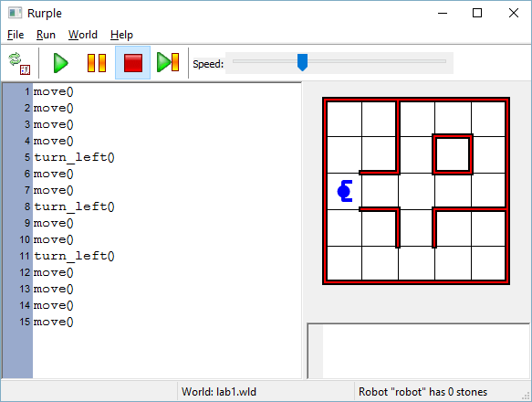Click line number 11 in the gutter

point(25,256)
